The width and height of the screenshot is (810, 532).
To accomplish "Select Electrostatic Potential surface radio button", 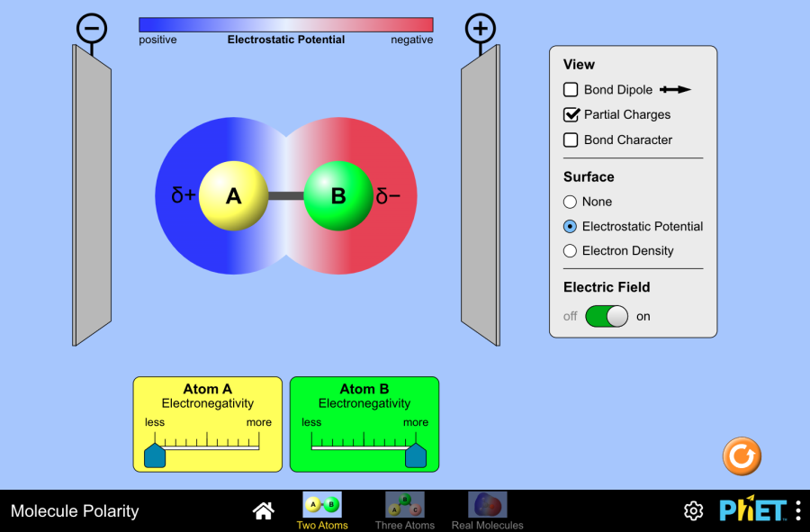I will [x=570, y=227].
